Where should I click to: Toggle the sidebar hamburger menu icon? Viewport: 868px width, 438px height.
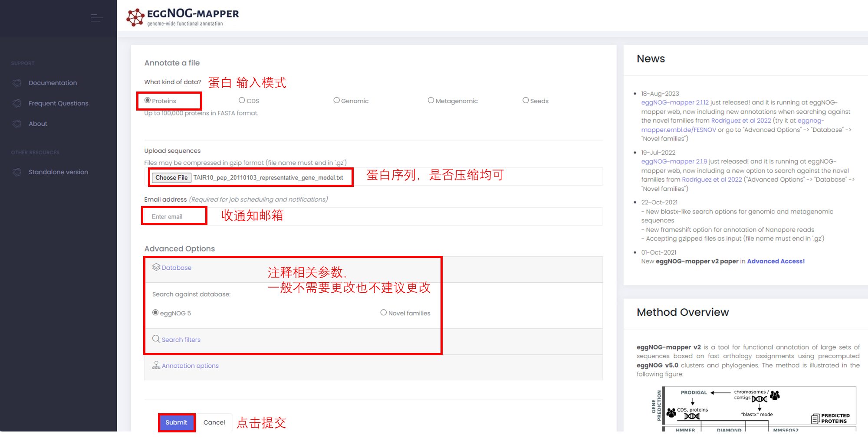click(x=97, y=18)
